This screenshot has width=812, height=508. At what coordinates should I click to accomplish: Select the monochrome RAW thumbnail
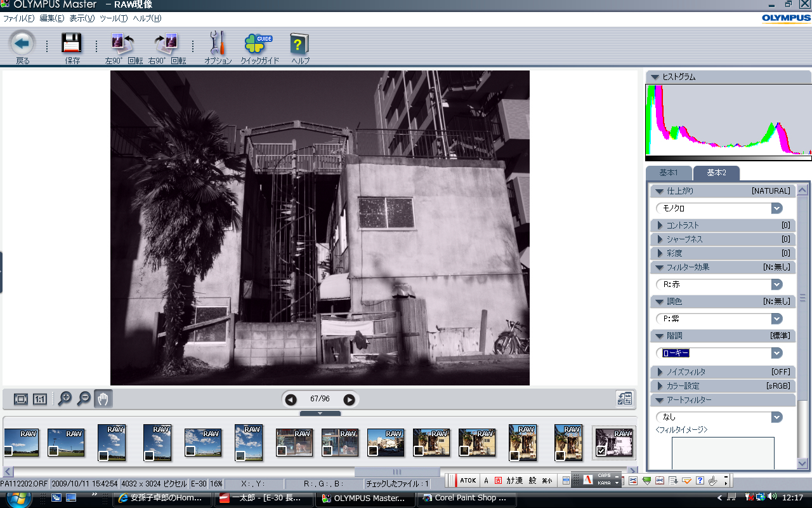coord(614,442)
